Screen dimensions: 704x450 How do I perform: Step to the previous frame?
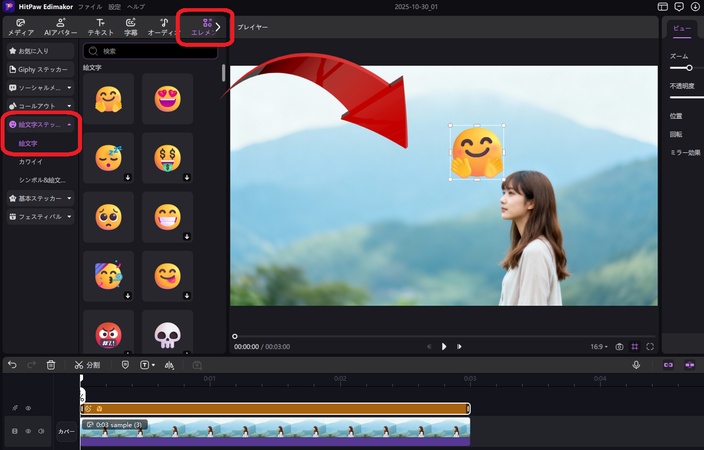(x=429, y=346)
